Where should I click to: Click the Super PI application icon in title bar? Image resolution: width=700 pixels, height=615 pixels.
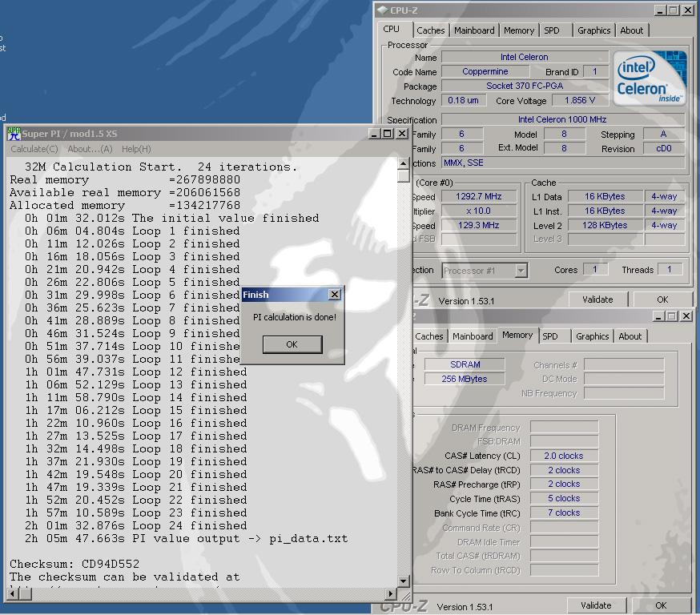pyautogui.click(x=14, y=134)
